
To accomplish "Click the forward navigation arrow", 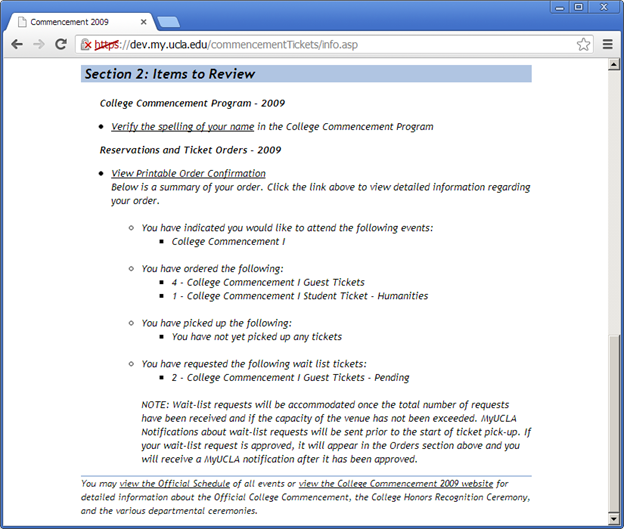I will [x=39, y=44].
